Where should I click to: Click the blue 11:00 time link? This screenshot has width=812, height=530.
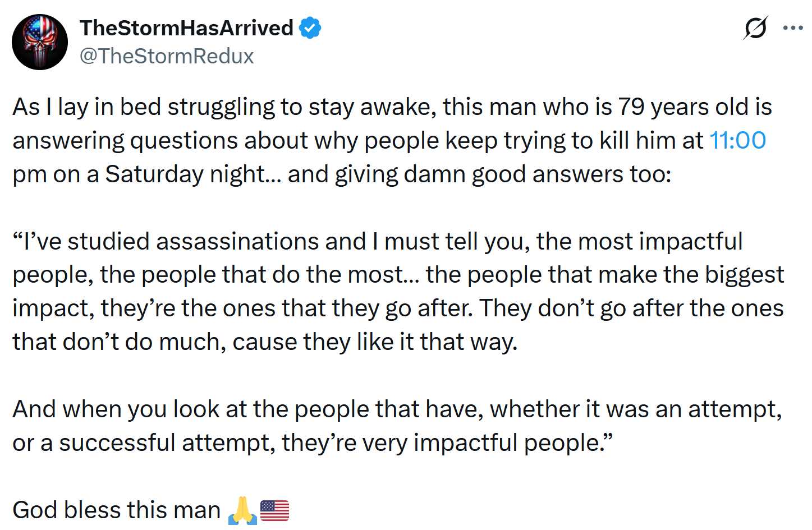click(737, 140)
